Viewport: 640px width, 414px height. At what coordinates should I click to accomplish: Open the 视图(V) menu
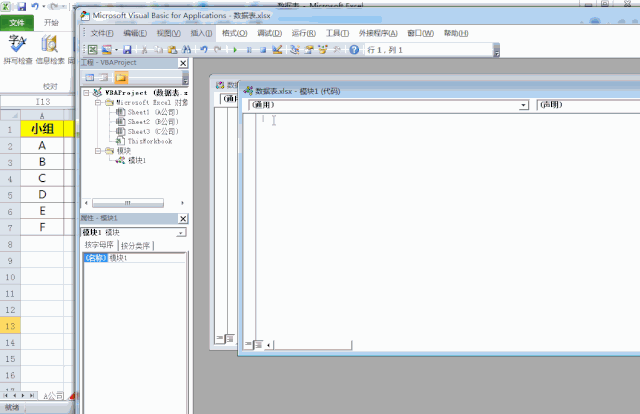(169, 33)
